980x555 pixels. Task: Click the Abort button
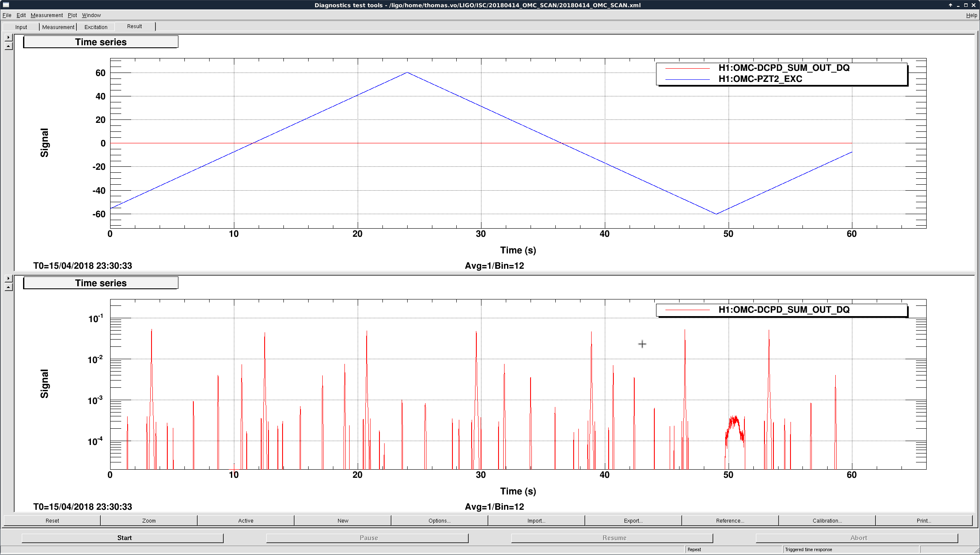coord(857,538)
